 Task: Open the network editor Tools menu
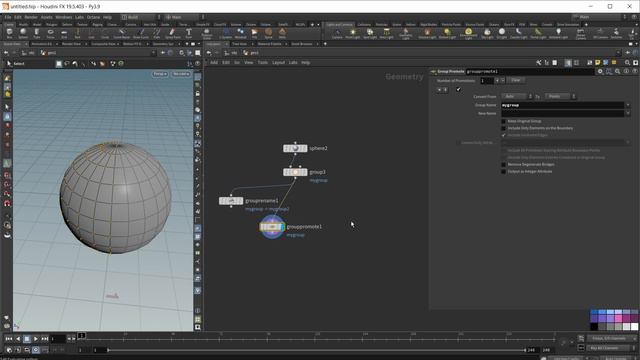(x=262, y=62)
